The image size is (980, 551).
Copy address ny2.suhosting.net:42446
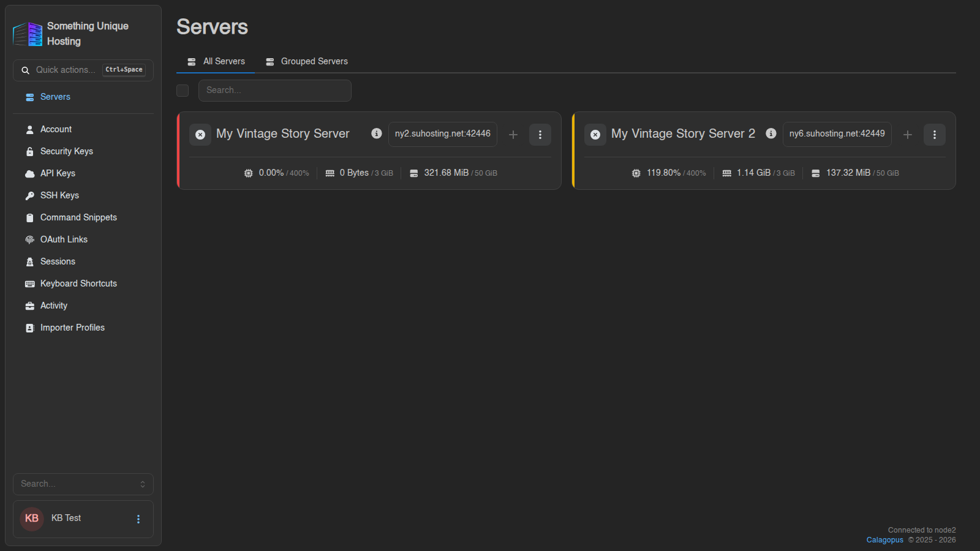(x=443, y=134)
